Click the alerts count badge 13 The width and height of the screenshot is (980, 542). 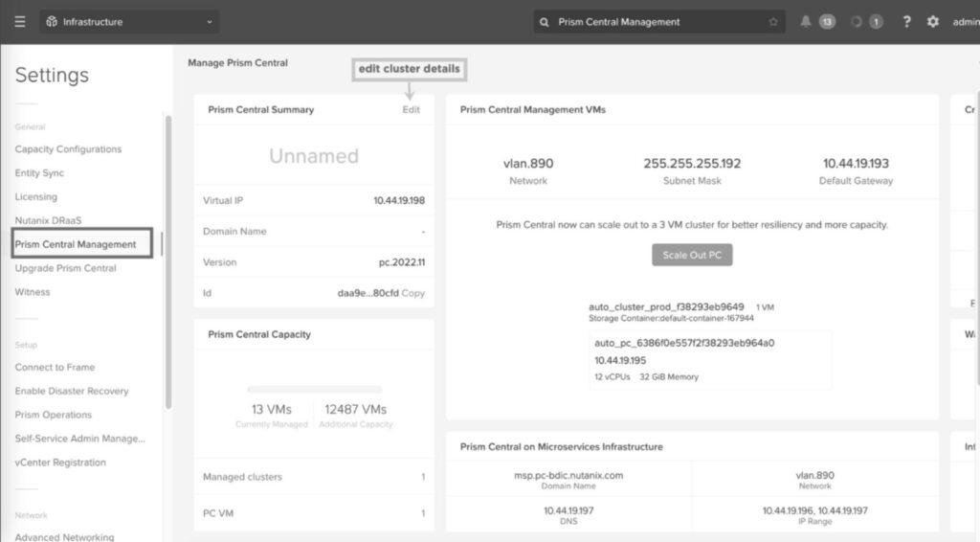click(827, 22)
